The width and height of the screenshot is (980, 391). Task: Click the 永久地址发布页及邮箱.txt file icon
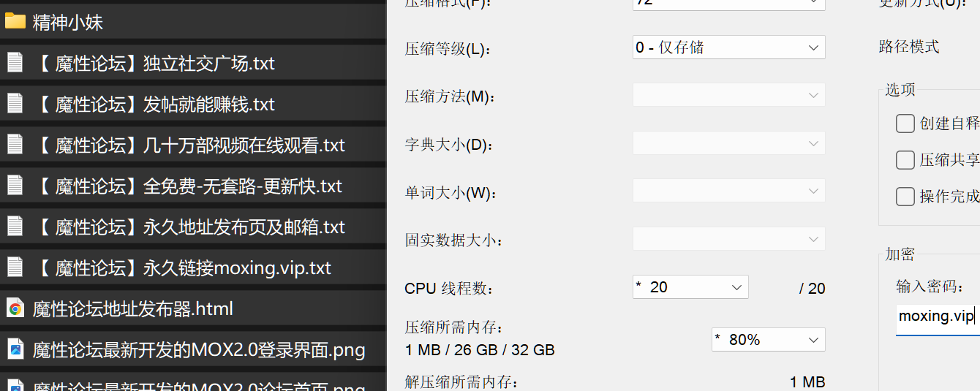click(15, 227)
